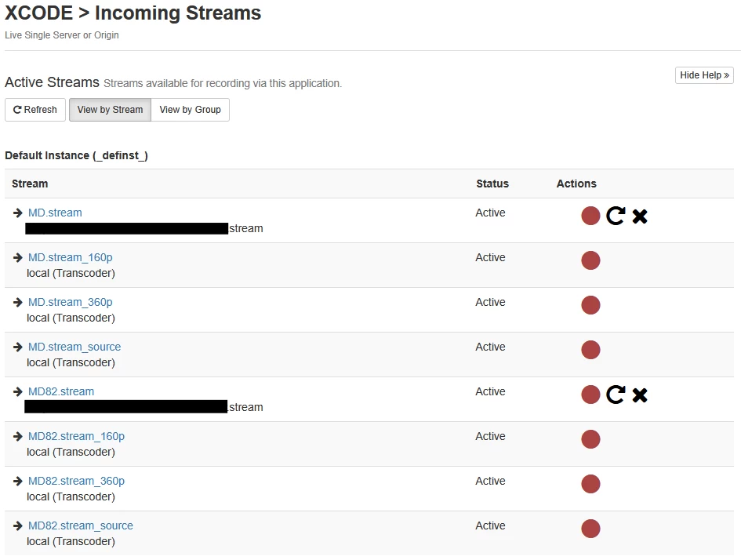
Task: Switch to View by Group
Action: (x=190, y=110)
